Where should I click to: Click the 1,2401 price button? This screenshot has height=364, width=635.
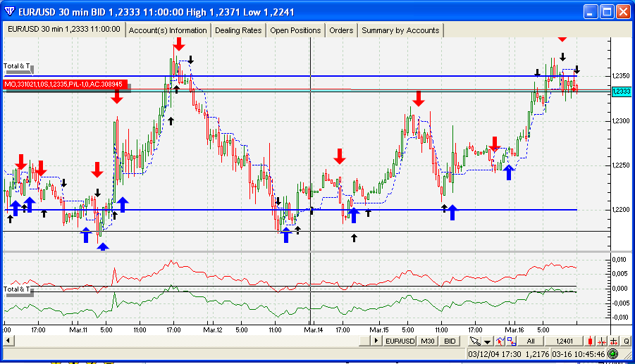pos(564,341)
